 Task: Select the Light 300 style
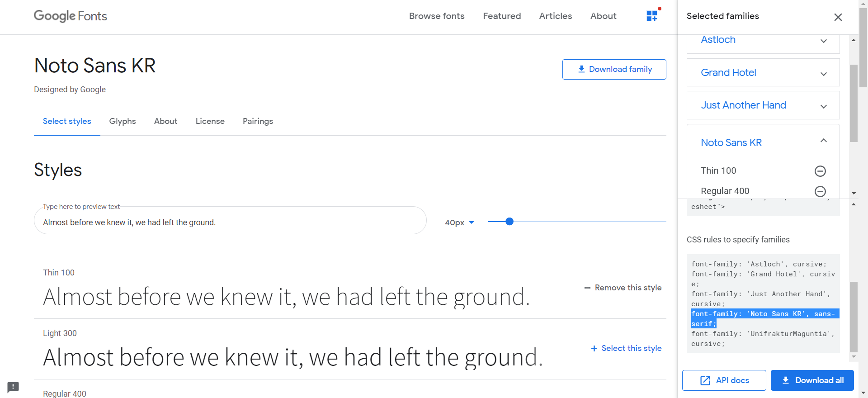pyautogui.click(x=626, y=348)
